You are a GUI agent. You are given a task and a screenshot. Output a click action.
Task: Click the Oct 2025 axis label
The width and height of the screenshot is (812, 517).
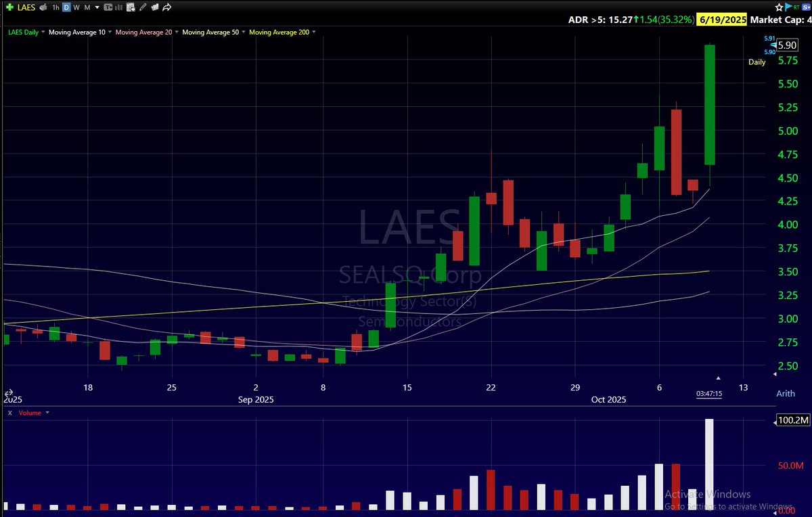click(609, 399)
